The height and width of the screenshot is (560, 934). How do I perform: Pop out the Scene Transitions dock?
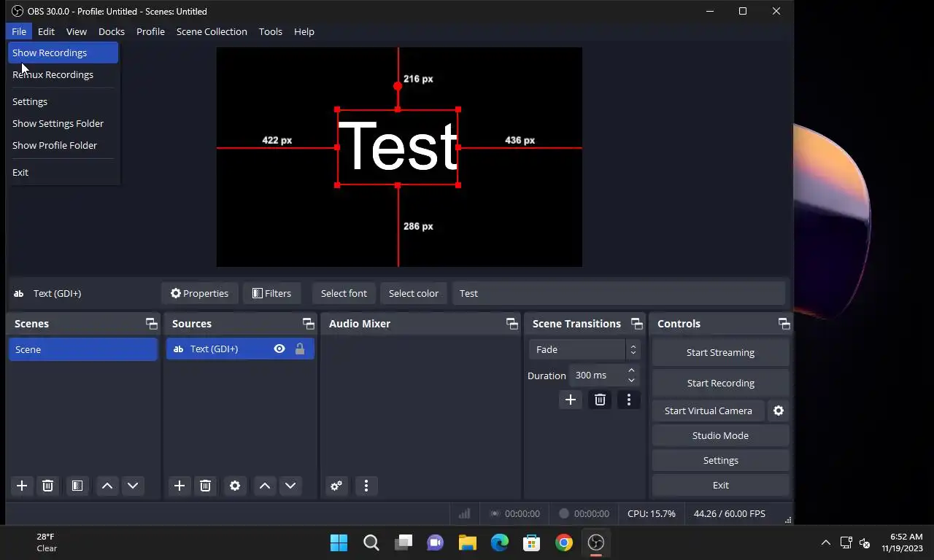click(x=636, y=324)
